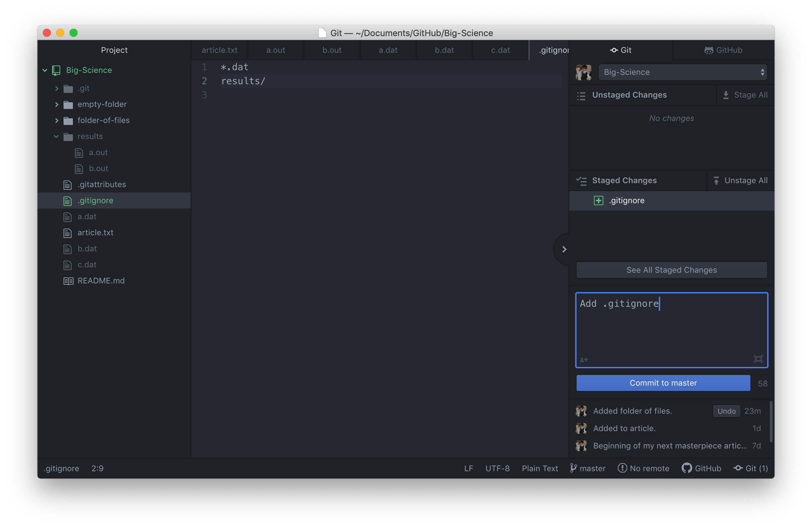Toggle No remote status bar indicator

(x=644, y=468)
